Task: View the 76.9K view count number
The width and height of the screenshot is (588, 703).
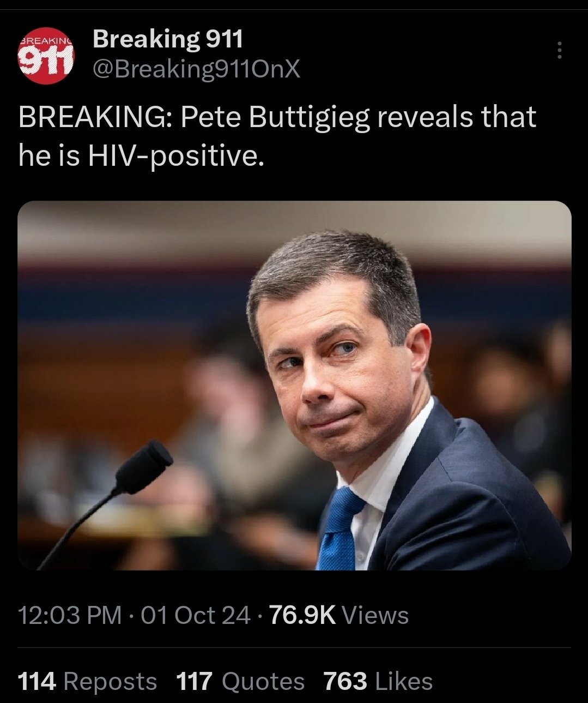Action: (302, 615)
